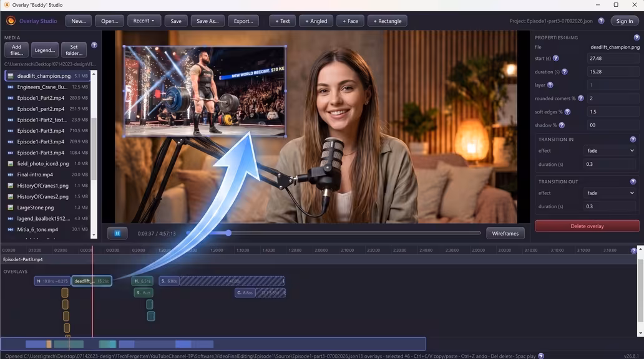This screenshot has height=359, width=644.
Task: Click media list scrollbar down arrow
Action: tap(94, 235)
